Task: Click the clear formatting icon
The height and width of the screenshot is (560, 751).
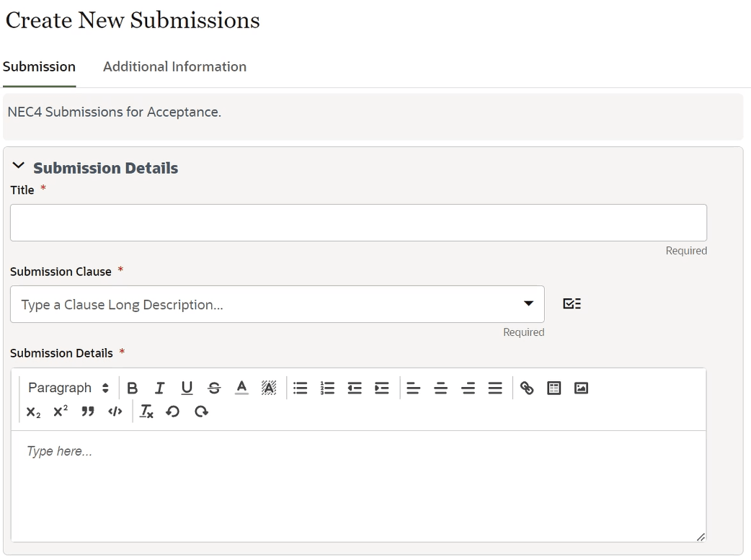Action: point(146,412)
